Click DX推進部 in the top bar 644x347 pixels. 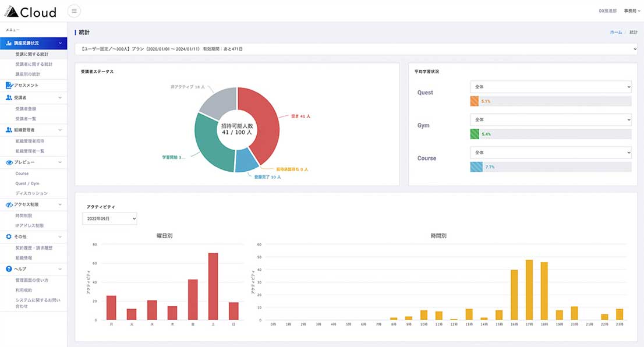click(608, 11)
